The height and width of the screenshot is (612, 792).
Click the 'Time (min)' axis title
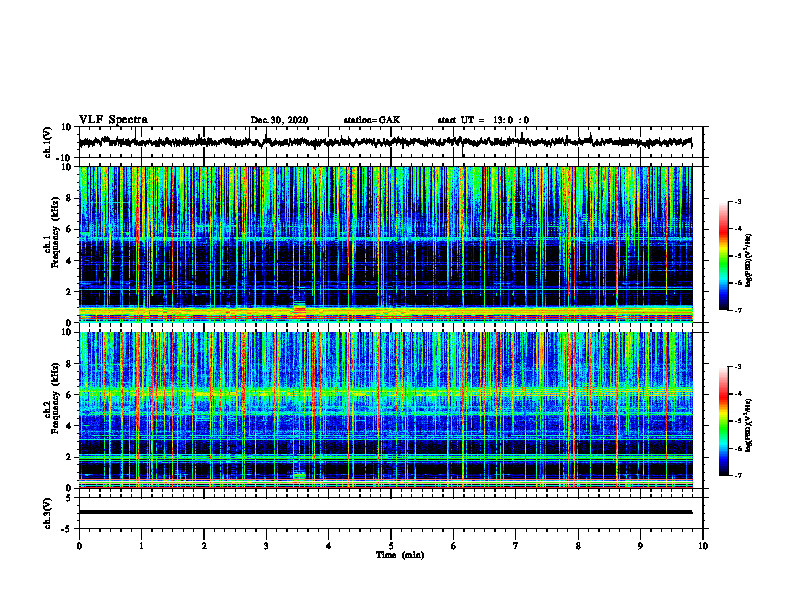click(400, 555)
